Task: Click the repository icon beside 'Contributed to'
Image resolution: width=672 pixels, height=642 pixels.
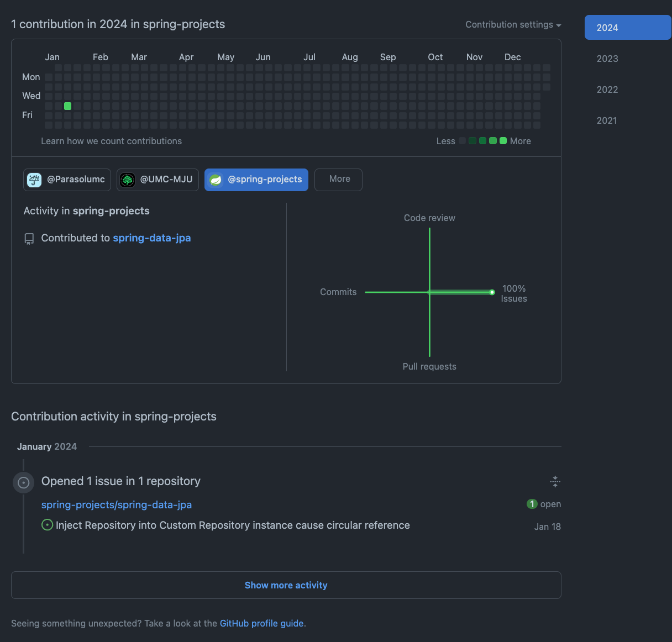Action: pyautogui.click(x=29, y=239)
